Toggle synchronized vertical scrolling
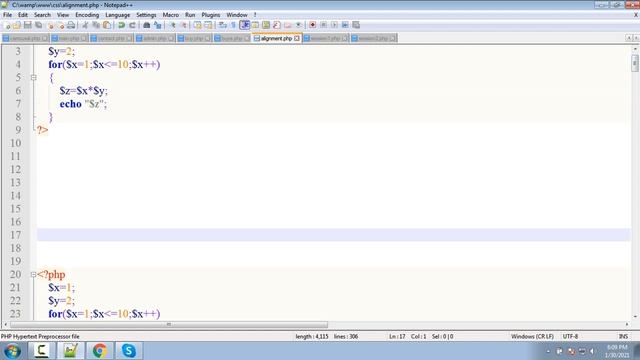The width and height of the screenshot is (640, 360). pyautogui.click(x=198, y=25)
